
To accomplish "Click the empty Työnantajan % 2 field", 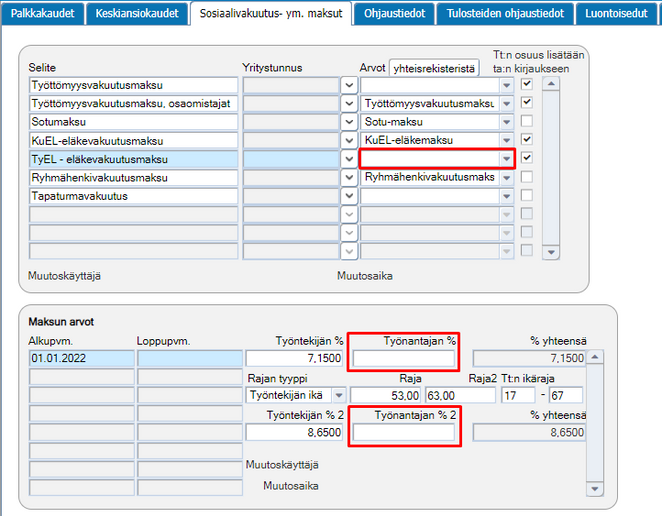I will point(404,433).
